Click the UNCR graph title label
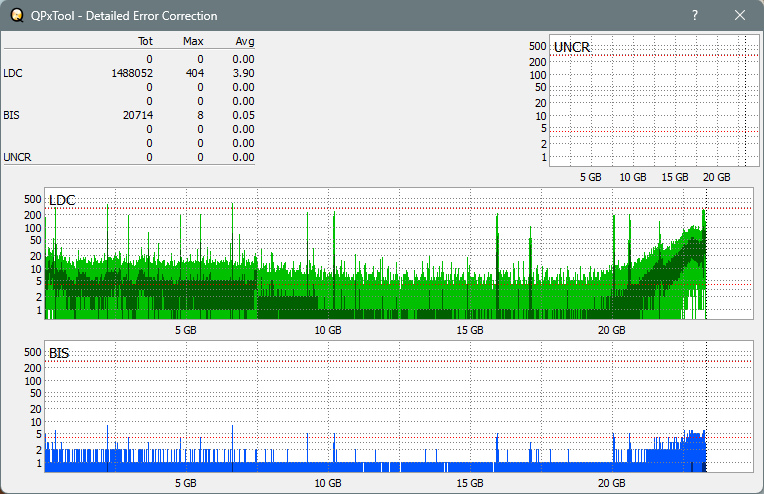Viewport: 764px width, 494px height. [x=572, y=47]
